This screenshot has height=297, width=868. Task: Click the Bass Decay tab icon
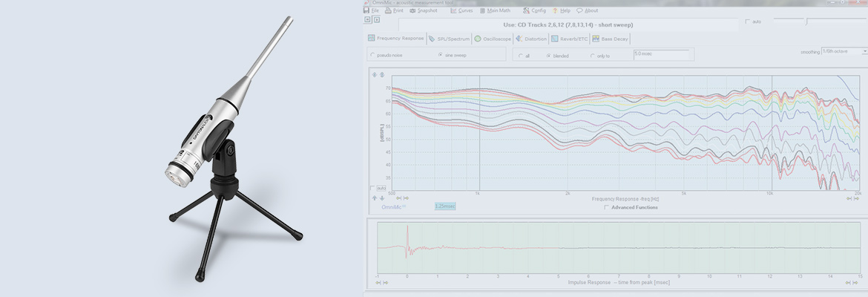click(596, 39)
